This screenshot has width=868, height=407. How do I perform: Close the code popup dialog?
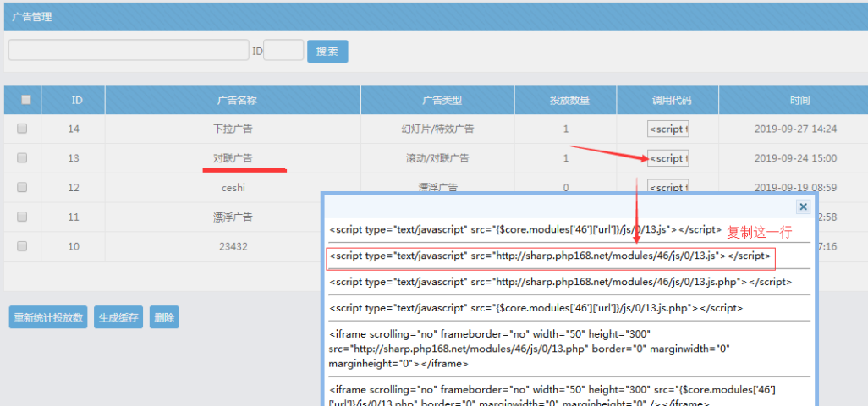pos(803,206)
